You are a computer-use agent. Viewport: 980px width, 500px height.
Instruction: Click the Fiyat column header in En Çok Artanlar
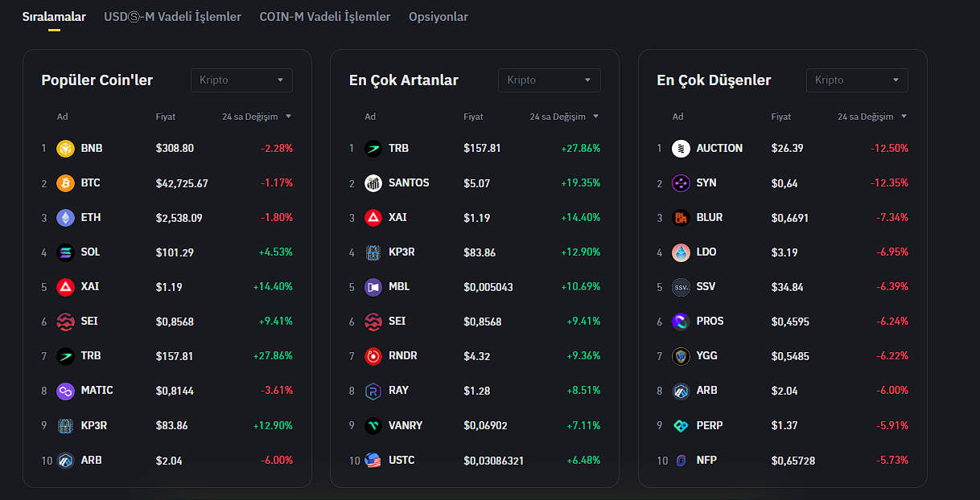pos(473,117)
